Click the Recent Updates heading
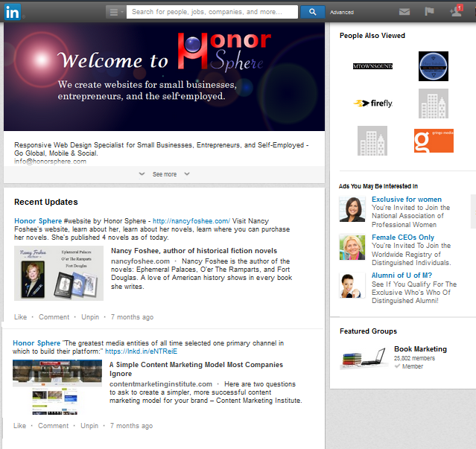Viewport: 476px width, 449px height. point(46,202)
